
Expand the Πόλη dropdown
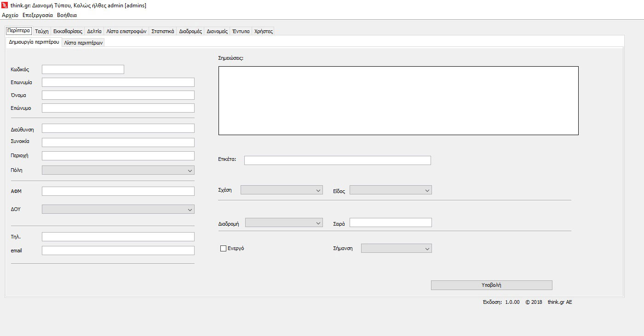point(118,171)
